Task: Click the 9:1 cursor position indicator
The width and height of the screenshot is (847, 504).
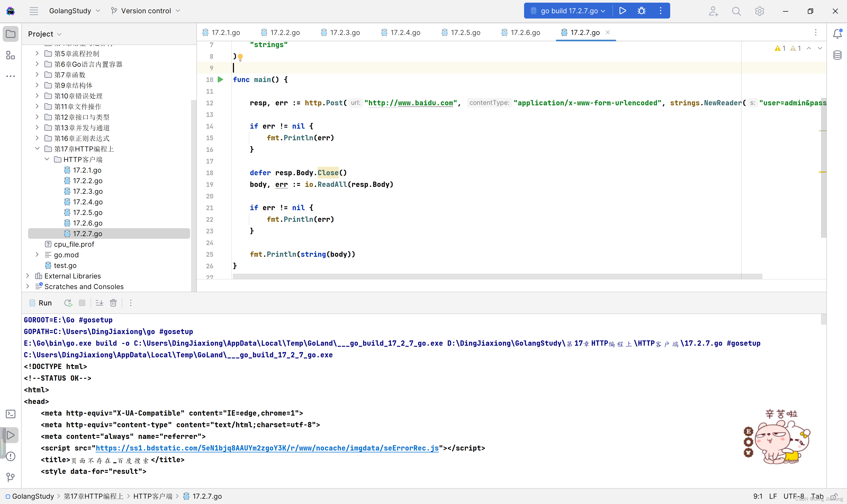Action: [758, 496]
